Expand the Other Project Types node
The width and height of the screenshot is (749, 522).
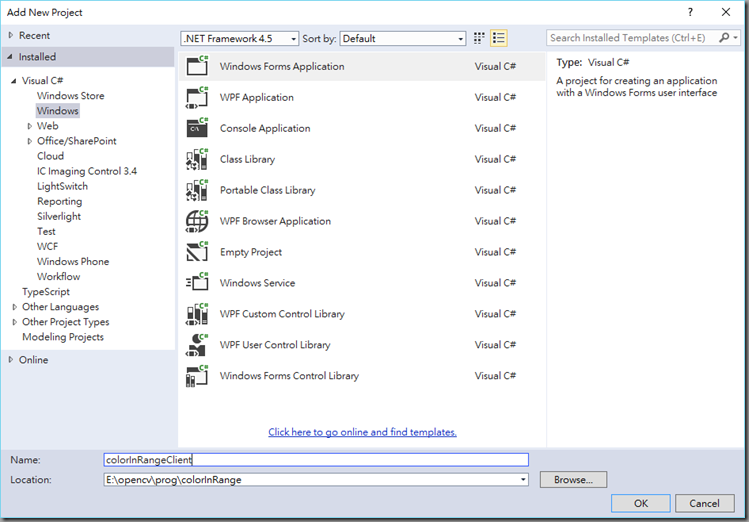pyautogui.click(x=14, y=322)
